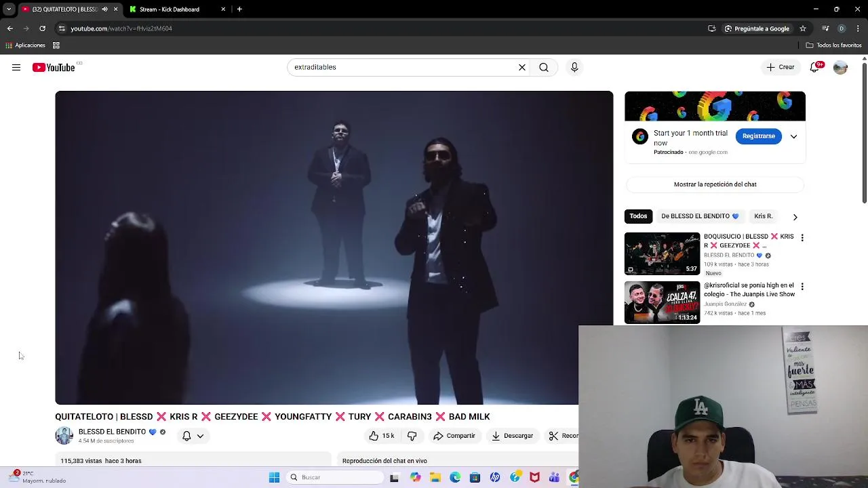This screenshot has width=868, height=488.
Task: Share the video using Compartir
Action: (454, 436)
